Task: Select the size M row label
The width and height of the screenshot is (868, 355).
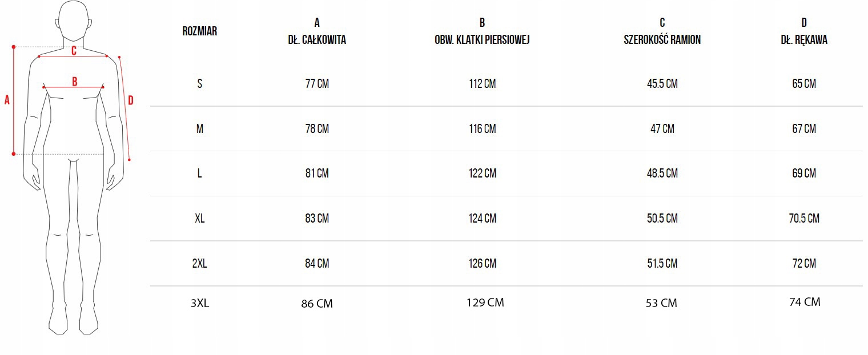Action: pos(199,129)
